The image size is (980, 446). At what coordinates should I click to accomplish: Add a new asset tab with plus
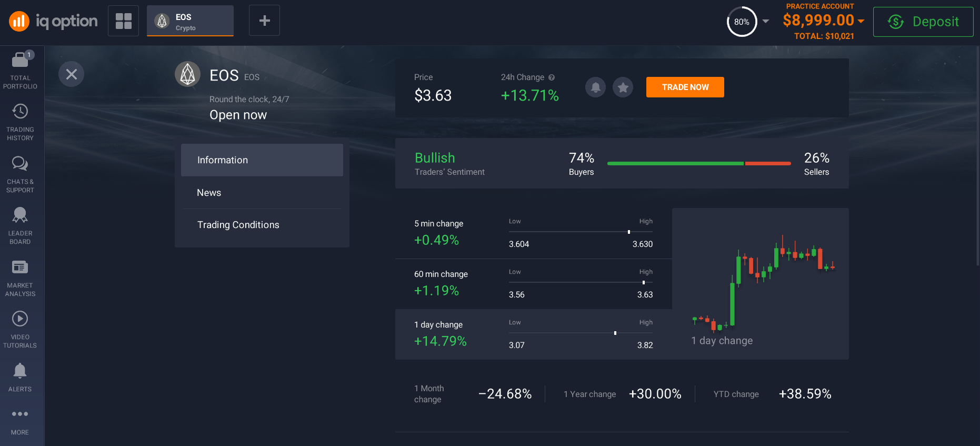click(x=264, y=21)
